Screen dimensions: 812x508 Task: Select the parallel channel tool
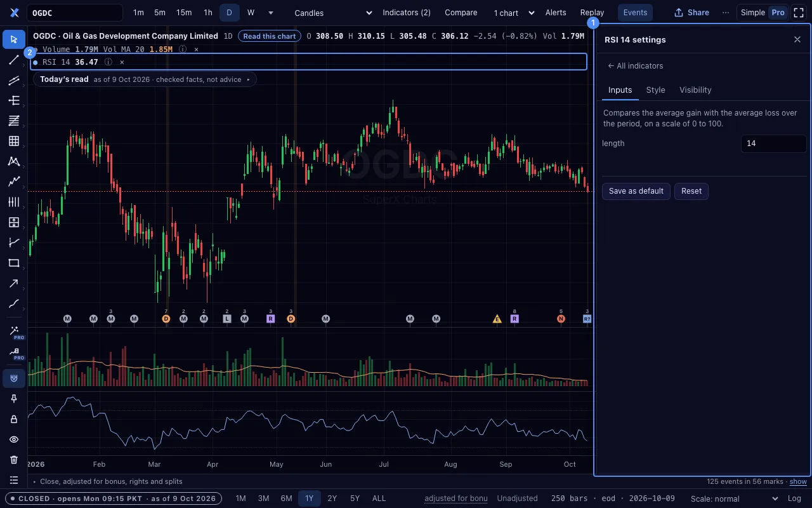point(14,80)
